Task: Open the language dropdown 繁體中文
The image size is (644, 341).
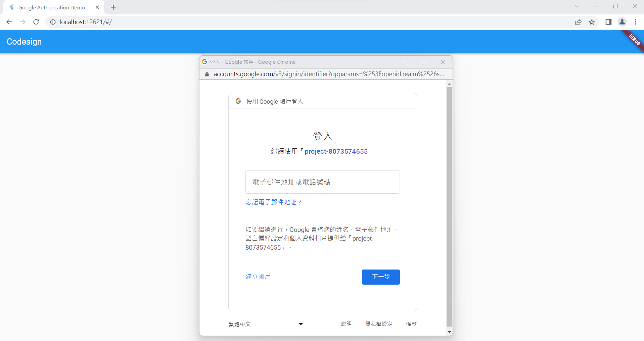Action: tap(266, 324)
